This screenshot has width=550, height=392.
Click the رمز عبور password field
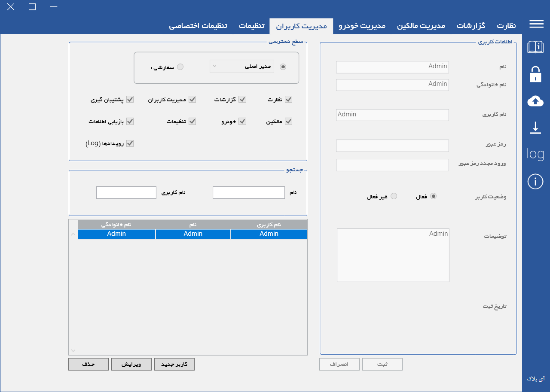pos(392,146)
